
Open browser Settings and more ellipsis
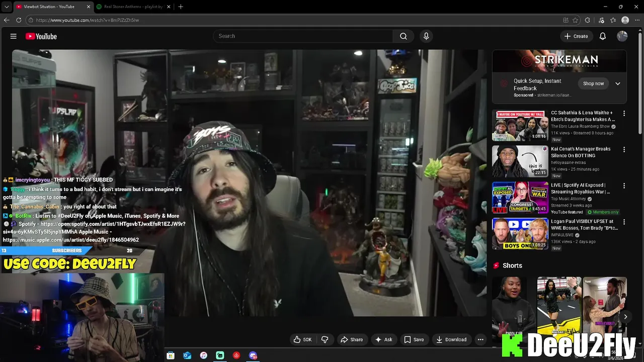coord(638,20)
